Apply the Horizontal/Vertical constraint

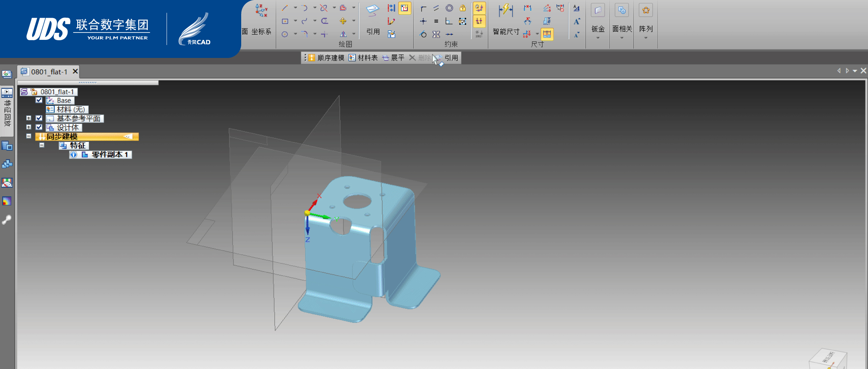(x=423, y=21)
